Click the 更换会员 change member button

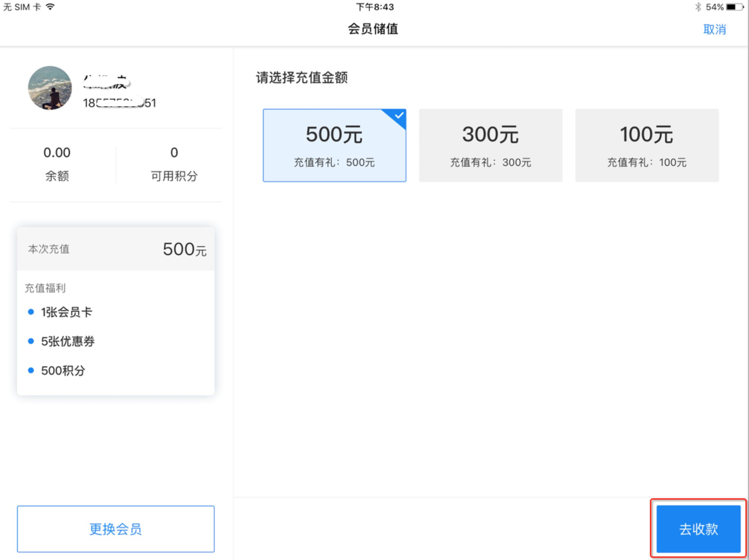click(x=116, y=529)
